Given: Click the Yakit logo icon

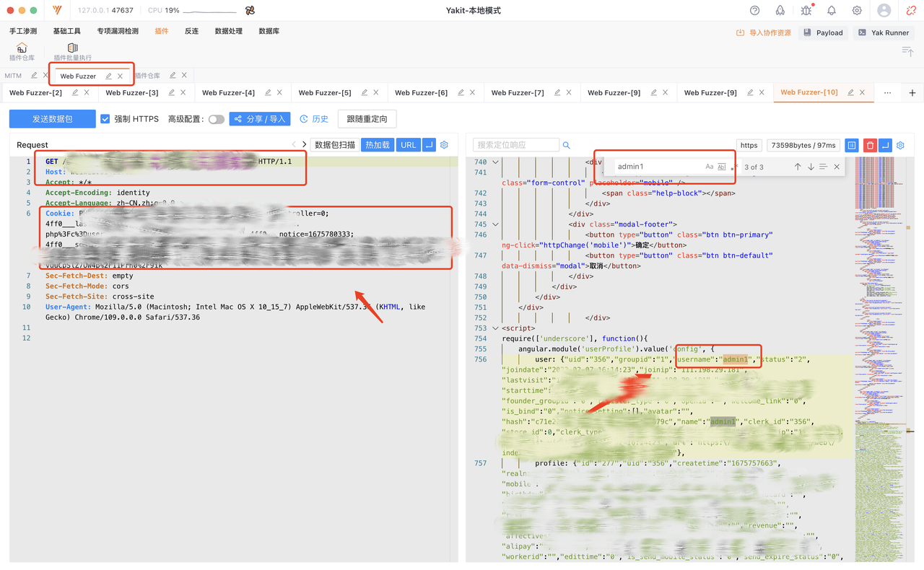Looking at the screenshot, I should [x=58, y=11].
